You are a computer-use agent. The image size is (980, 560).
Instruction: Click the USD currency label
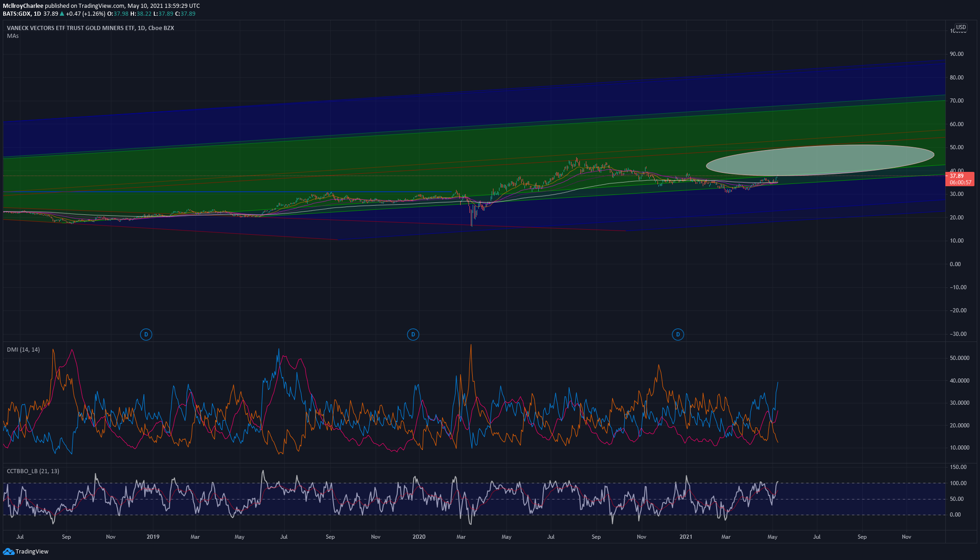click(961, 27)
